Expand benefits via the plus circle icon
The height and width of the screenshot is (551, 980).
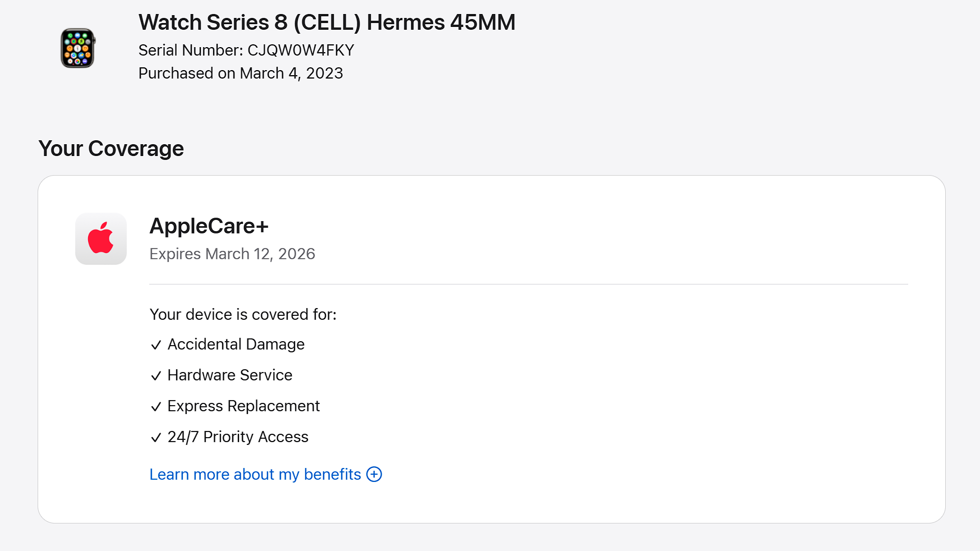tap(374, 474)
